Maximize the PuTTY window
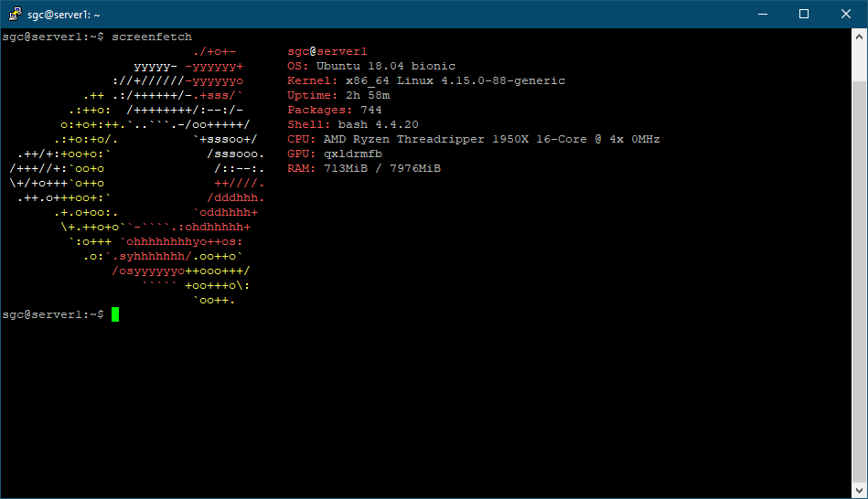This screenshot has width=868, height=499. point(804,14)
